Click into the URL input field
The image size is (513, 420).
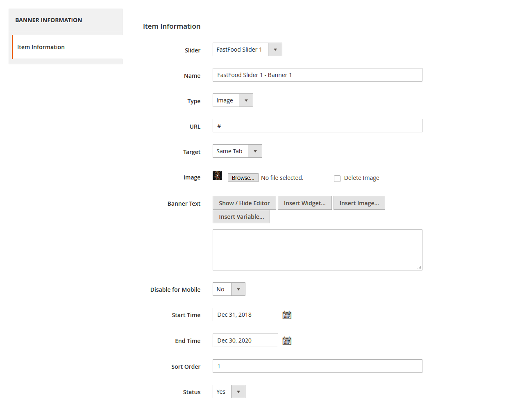tap(317, 126)
